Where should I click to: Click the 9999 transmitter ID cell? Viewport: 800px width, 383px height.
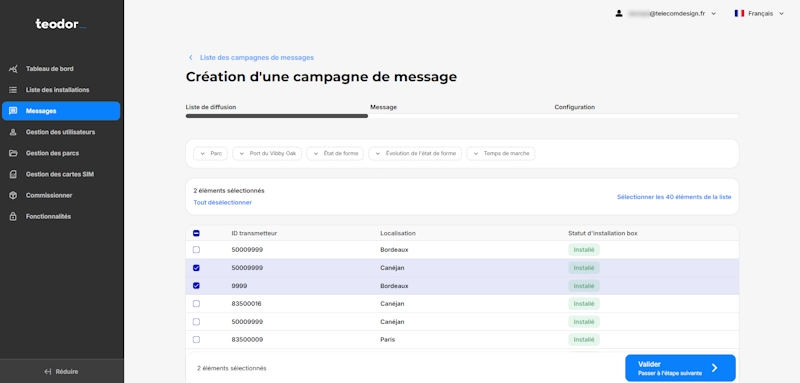pos(239,286)
